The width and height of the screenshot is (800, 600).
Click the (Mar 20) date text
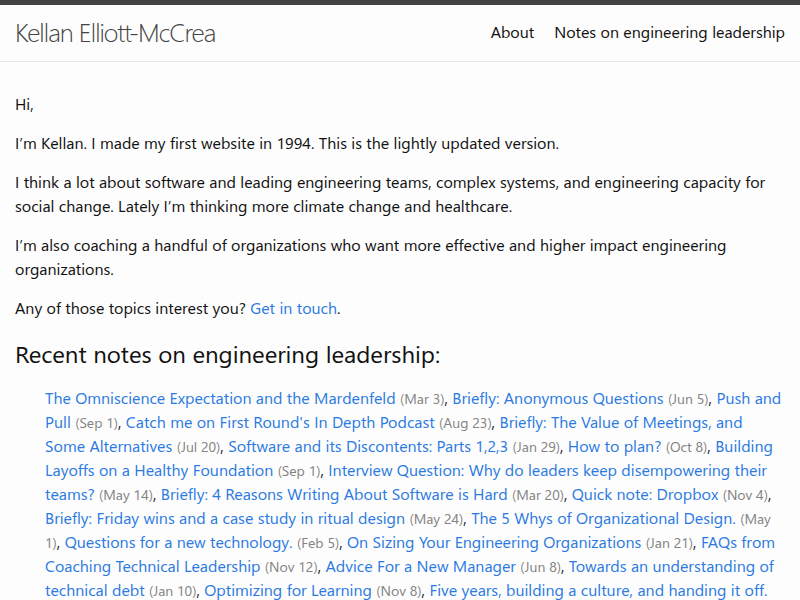tap(538, 495)
